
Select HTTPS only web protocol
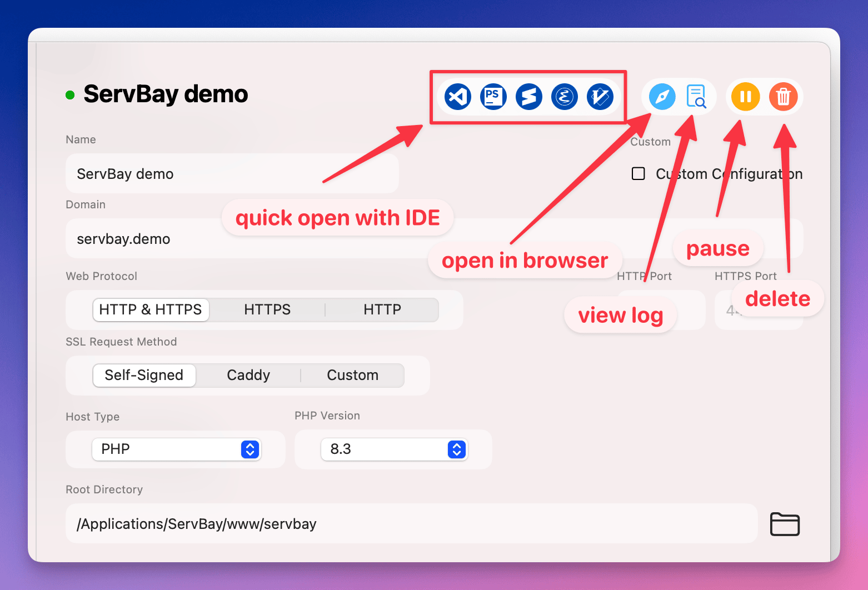click(267, 309)
